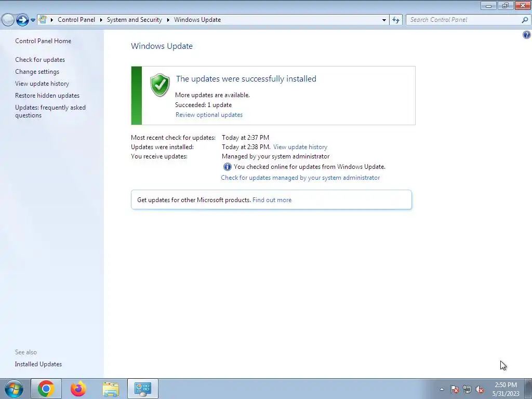Check for updates managed by system administrator
The width and height of the screenshot is (532, 399).
point(300,178)
